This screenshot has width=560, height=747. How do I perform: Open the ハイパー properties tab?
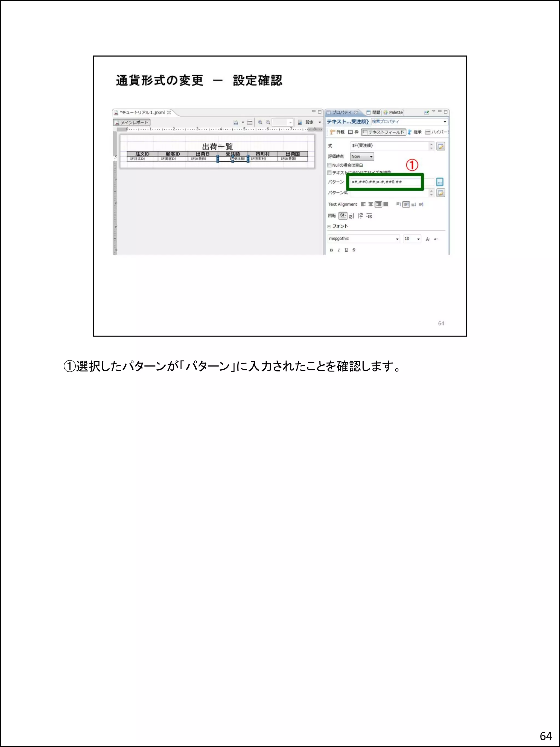point(436,132)
